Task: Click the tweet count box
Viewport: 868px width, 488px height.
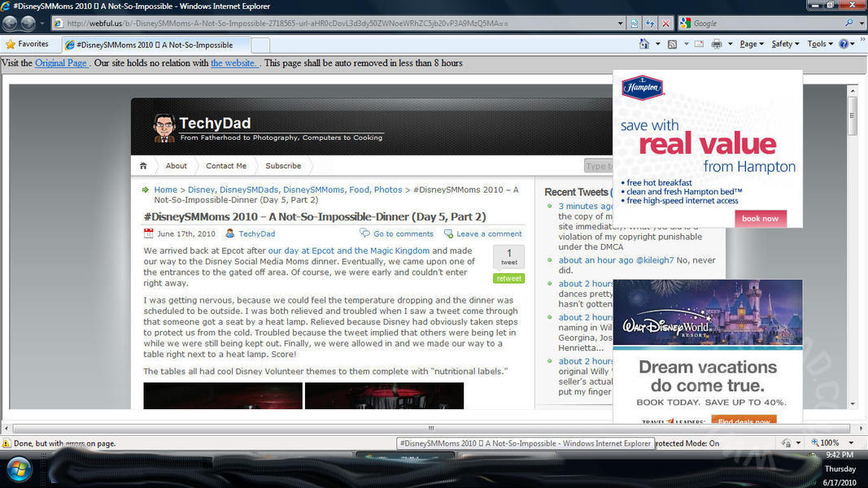Action: point(508,257)
